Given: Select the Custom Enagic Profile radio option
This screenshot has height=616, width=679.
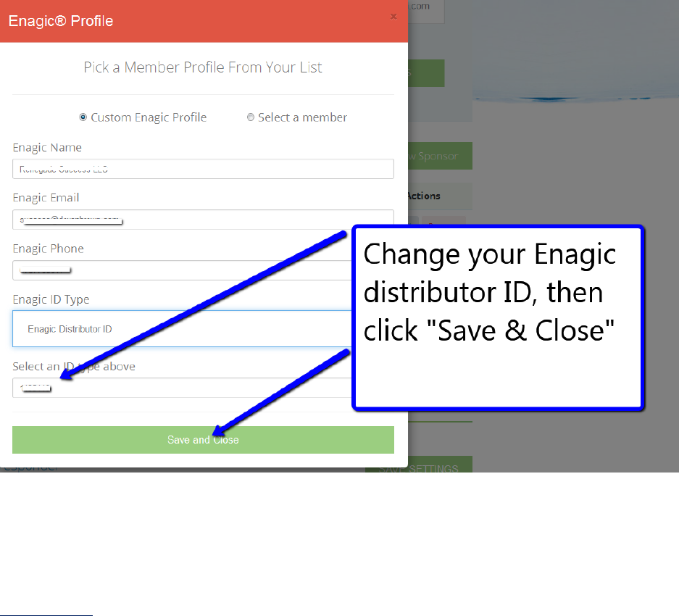Looking at the screenshot, I should point(83,117).
